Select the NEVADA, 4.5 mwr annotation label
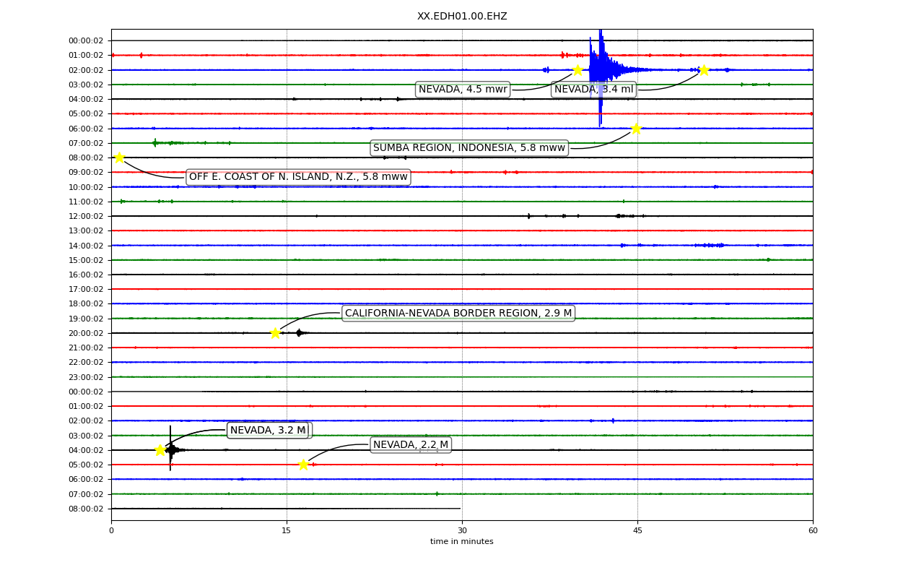924x578 pixels. coord(463,90)
